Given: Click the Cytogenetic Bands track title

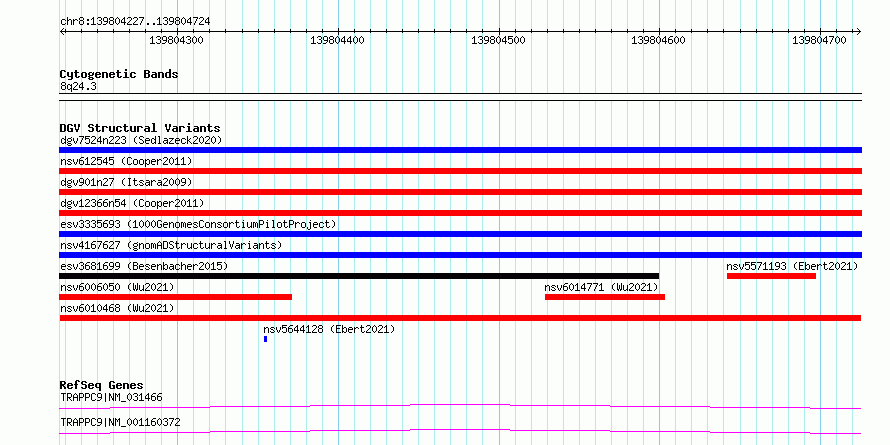Looking at the screenshot, I should pos(119,74).
